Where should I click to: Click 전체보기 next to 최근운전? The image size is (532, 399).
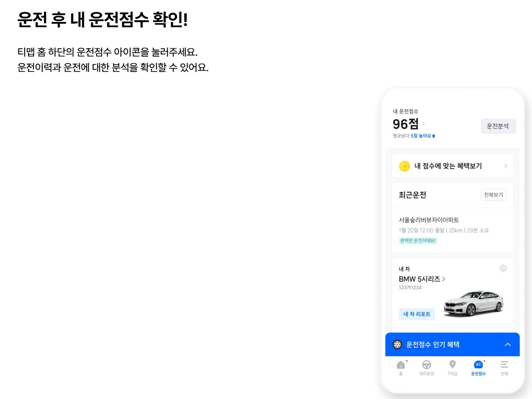[x=493, y=195]
